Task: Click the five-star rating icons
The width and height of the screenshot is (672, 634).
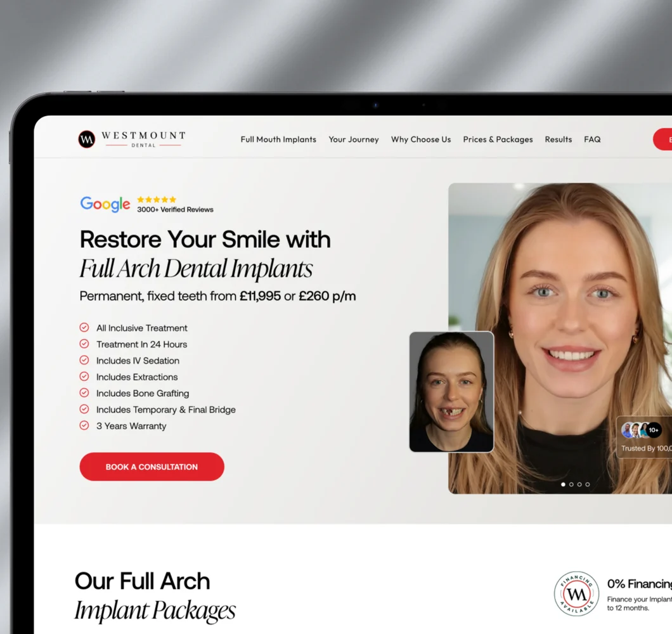Action: [x=157, y=199]
